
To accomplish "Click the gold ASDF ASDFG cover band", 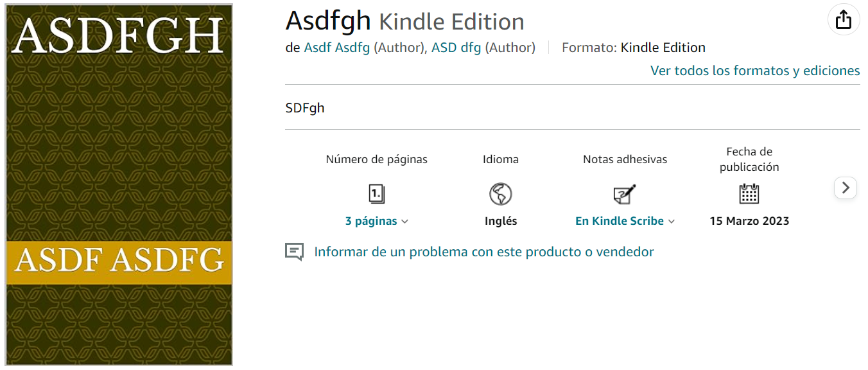I will coord(119,262).
